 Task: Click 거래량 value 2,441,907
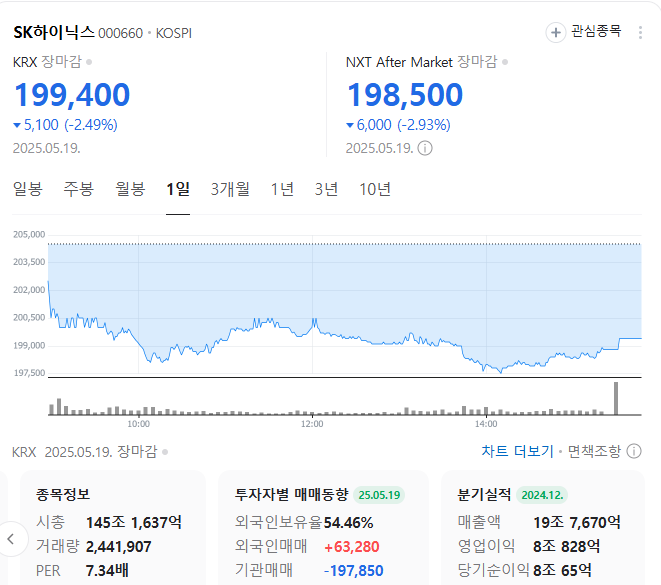click(118, 547)
